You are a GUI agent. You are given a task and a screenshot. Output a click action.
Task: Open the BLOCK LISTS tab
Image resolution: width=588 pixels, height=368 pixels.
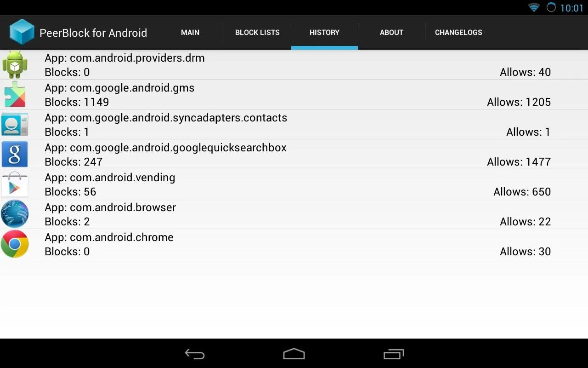pos(257,32)
